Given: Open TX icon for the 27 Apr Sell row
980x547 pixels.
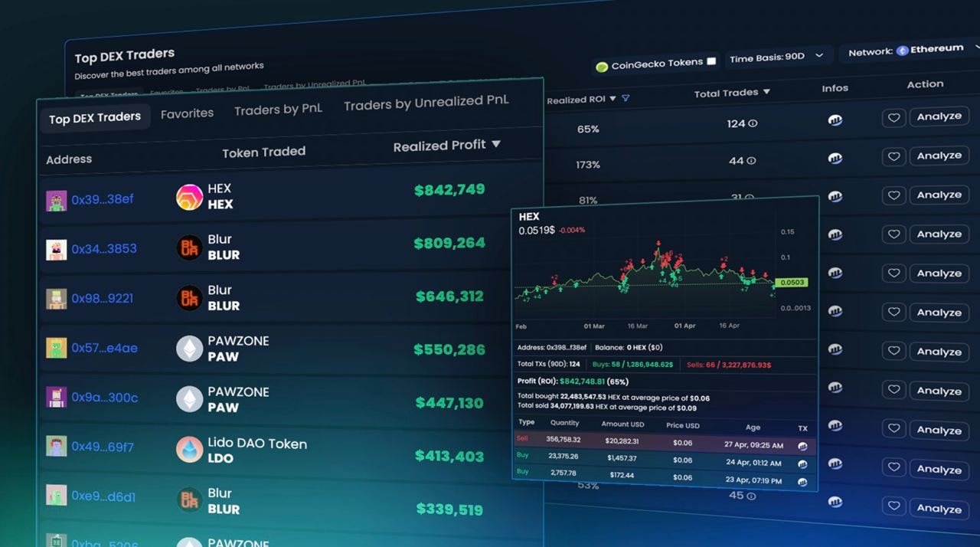Looking at the screenshot, I should (x=802, y=446).
